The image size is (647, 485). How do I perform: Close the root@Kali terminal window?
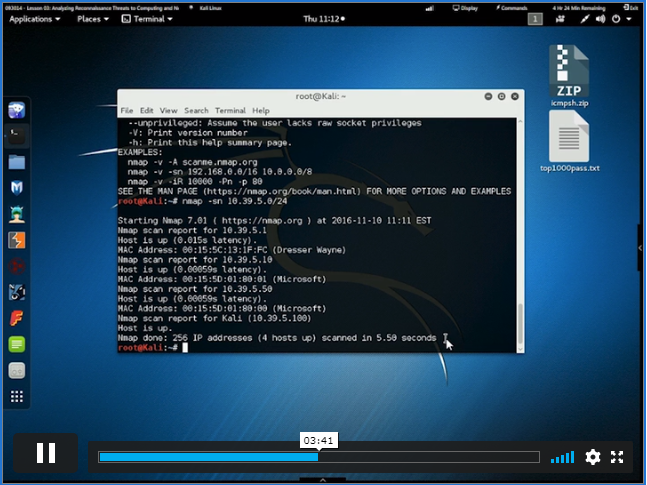tap(515, 96)
